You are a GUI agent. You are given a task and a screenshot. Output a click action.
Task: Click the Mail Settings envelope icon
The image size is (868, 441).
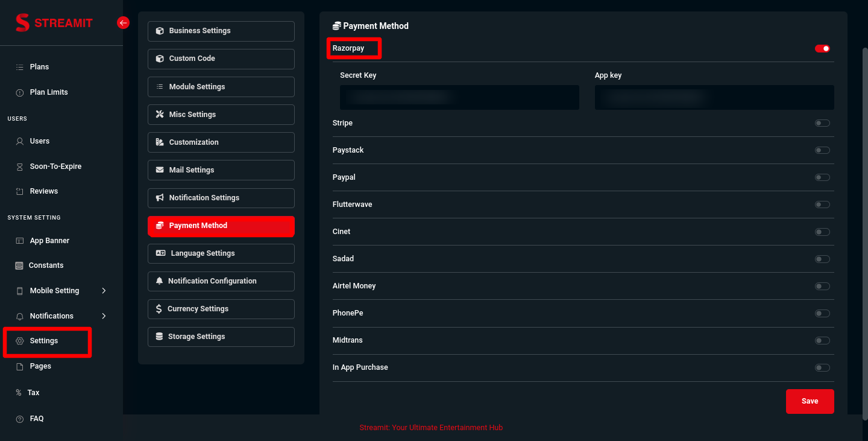point(160,170)
